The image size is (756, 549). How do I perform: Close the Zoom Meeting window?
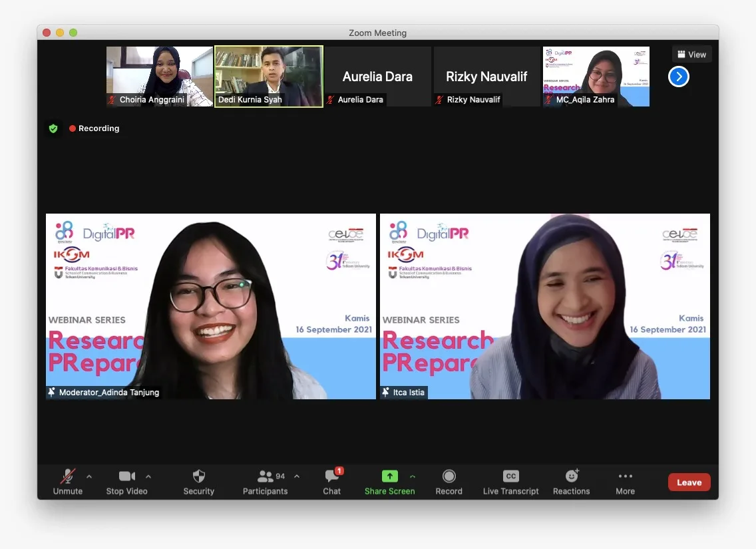pyautogui.click(x=47, y=33)
